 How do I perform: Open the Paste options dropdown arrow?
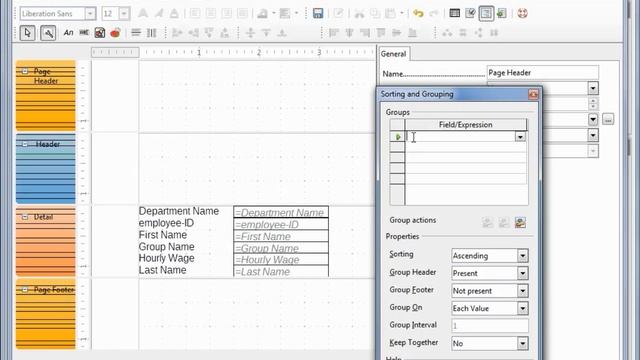click(402, 13)
